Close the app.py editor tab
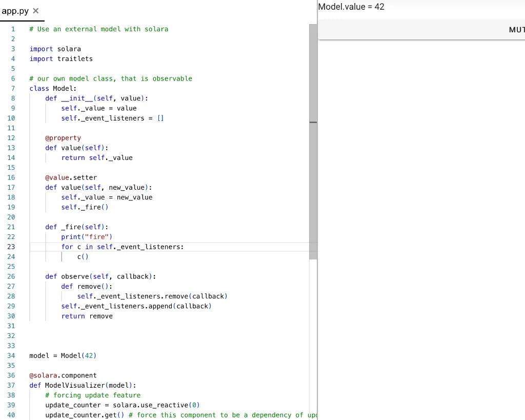This screenshot has width=525, height=420. pos(35,11)
